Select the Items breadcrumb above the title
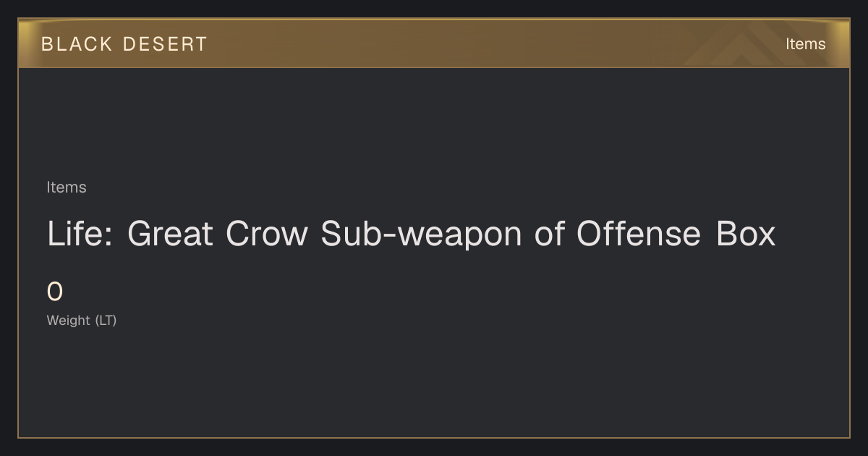868x456 pixels. pyautogui.click(x=67, y=187)
